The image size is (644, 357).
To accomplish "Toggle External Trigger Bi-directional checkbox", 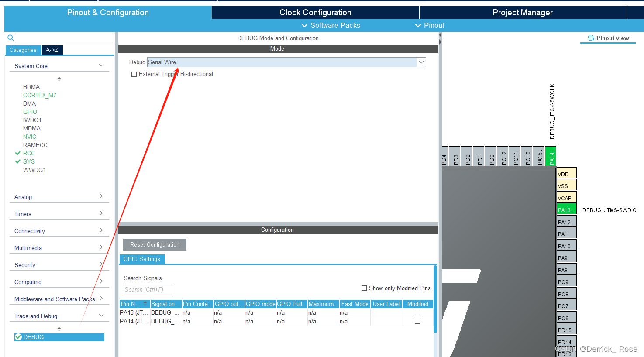I will pyautogui.click(x=134, y=74).
